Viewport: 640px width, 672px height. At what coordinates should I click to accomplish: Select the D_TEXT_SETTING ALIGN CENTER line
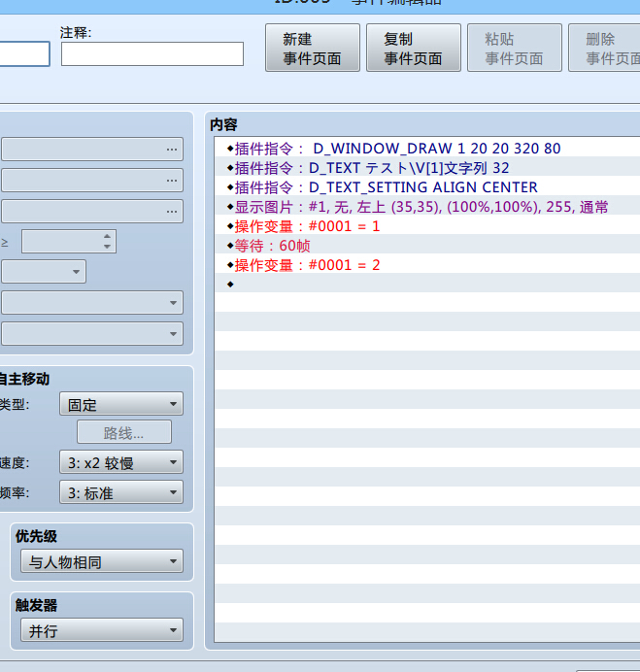coord(427,187)
